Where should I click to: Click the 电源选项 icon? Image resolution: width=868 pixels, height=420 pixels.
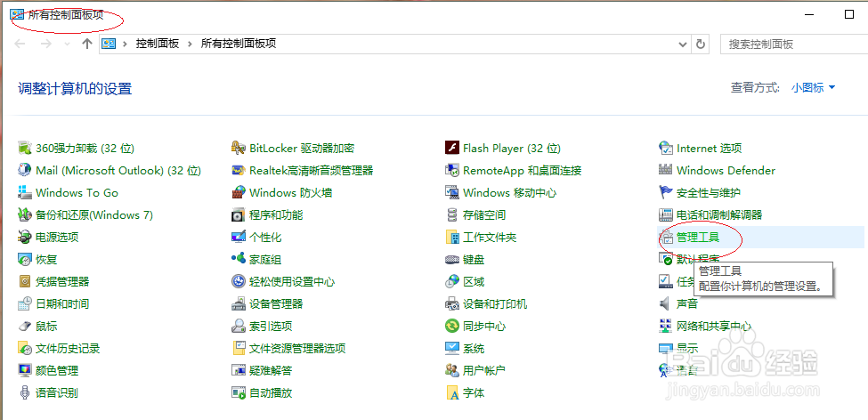pyautogui.click(x=25, y=237)
